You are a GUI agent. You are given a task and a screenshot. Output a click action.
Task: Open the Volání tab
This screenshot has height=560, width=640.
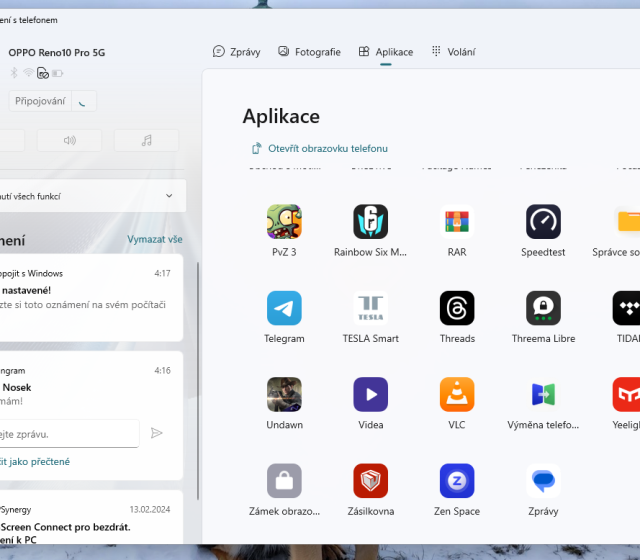pyautogui.click(x=453, y=52)
